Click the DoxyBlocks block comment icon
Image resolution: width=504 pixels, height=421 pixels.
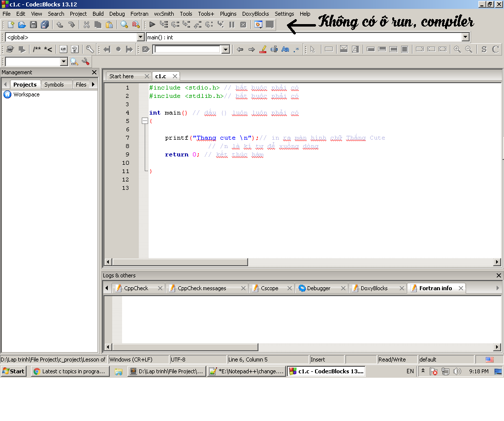(x=37, y=49)
